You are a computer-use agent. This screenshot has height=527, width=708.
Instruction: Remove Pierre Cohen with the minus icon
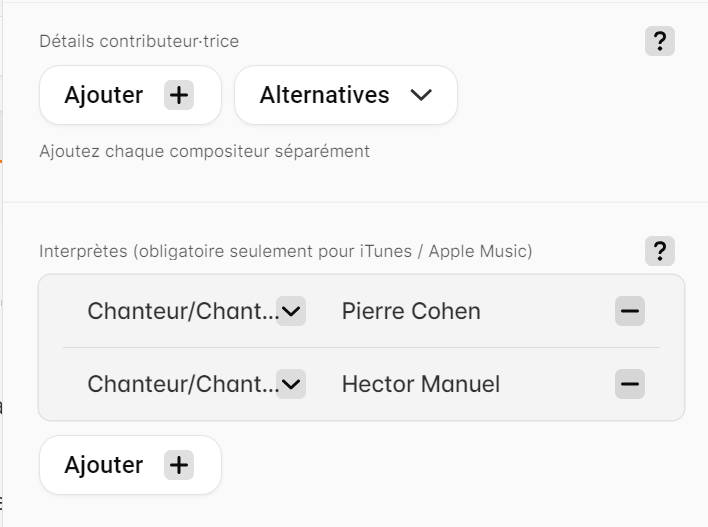629,311
